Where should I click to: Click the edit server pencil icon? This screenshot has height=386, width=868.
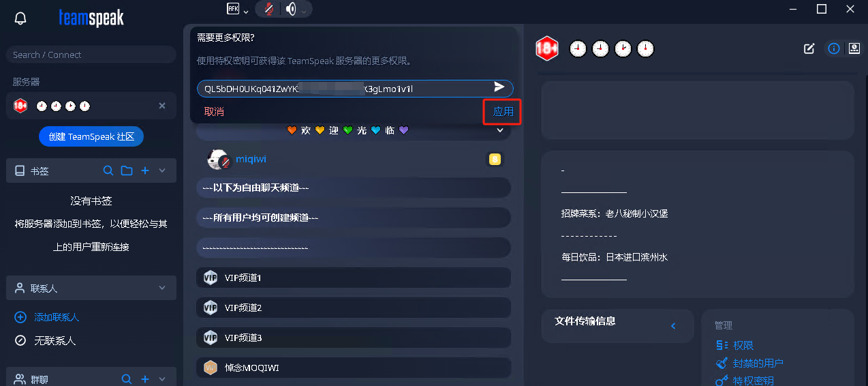809,48
